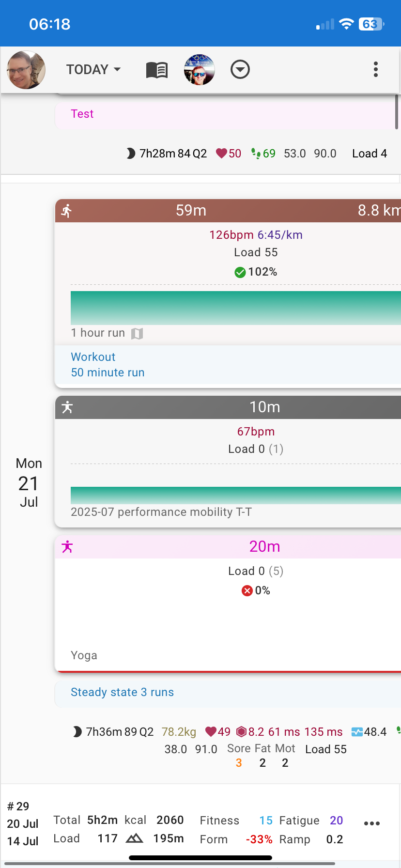Select the Mon 21 Jul date label
Screen dimensions: 401x868
coord(29,483)
